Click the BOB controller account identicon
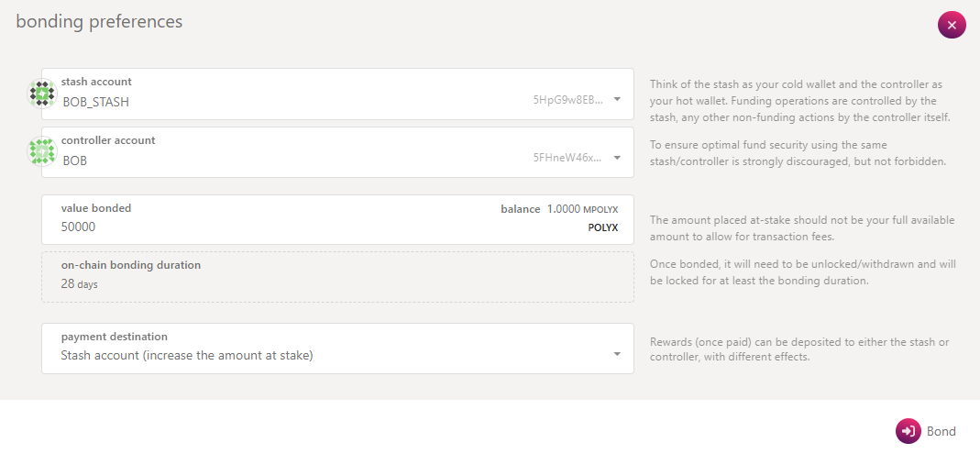This screenshot has width=980, height=454. pyautogui.click(x=42, y=151)
